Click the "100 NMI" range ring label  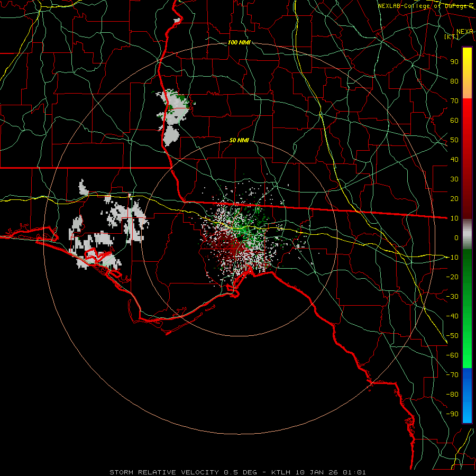click(x=239, y=42)
